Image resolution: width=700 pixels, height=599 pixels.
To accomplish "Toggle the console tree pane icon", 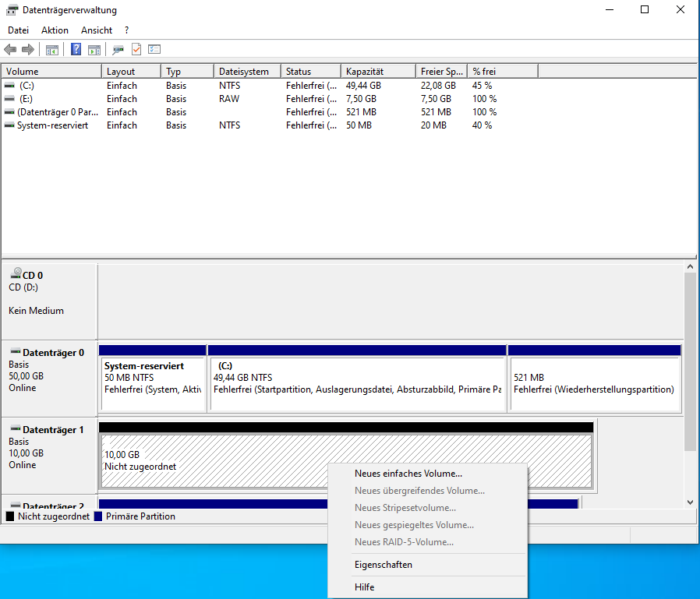I will pyautogui.click(x=52, y=50).
